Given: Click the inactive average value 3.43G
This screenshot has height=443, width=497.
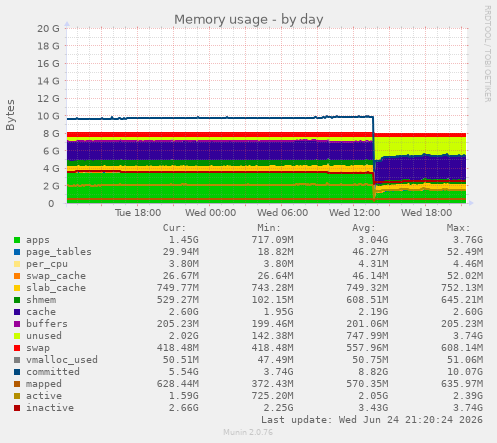Looking at the screenshot, I should 373,408.
